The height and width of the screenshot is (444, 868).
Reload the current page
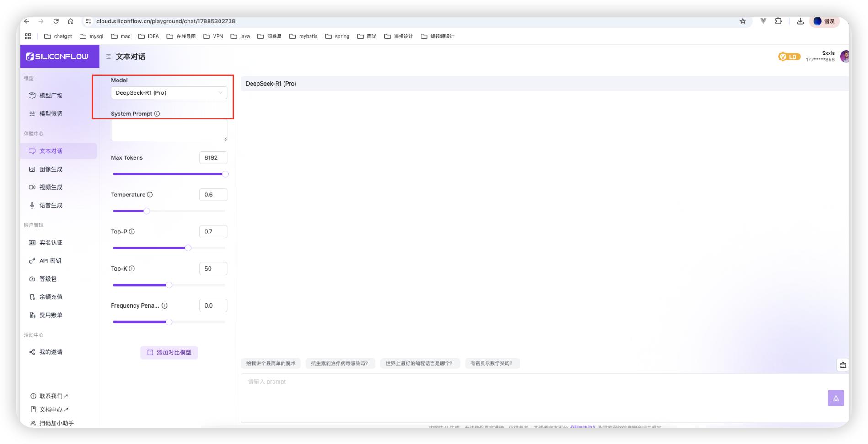56,21
